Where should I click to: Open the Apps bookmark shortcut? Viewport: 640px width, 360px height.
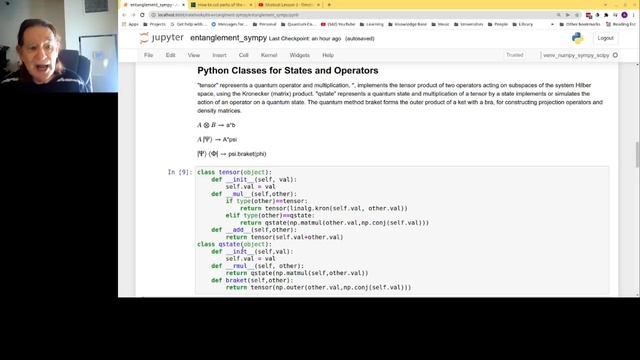tap(131, 24)
